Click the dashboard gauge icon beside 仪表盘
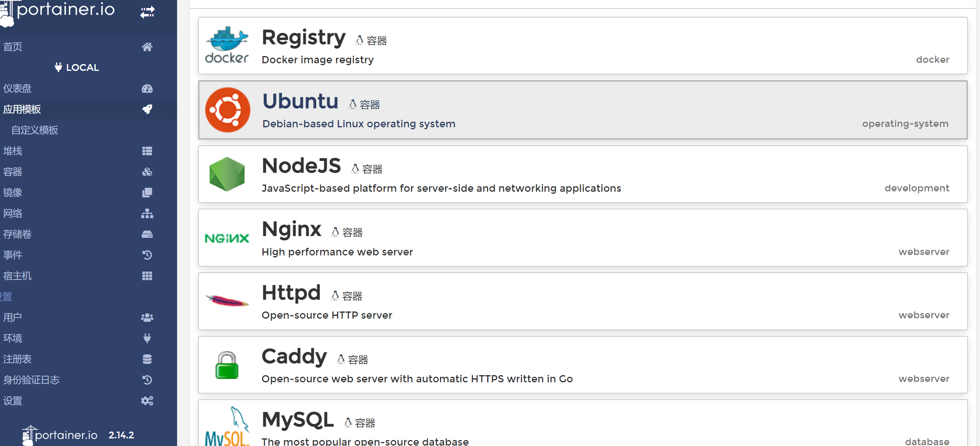The image size is (980, 446). point(147,88)
